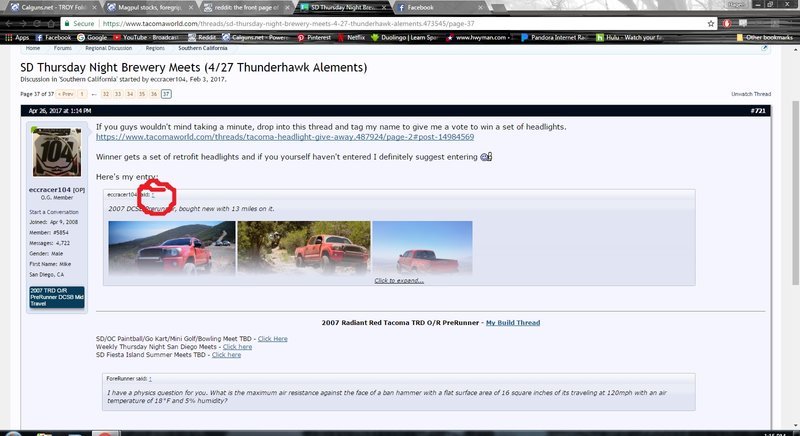Image resolution: width=800 pixels, height=436 pixels.
Task: Click here link for Weekly Thursday Night Meets
Action: click(x=237, y=347)
